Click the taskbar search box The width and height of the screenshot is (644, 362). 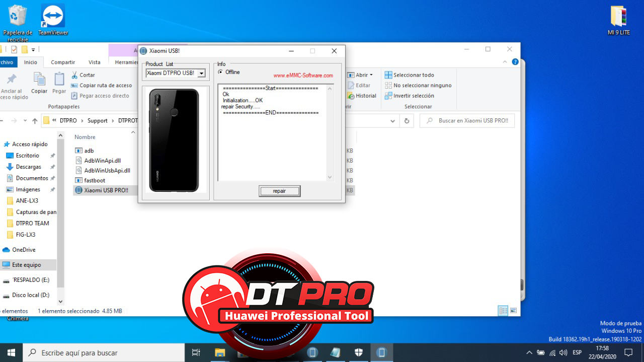104,352
